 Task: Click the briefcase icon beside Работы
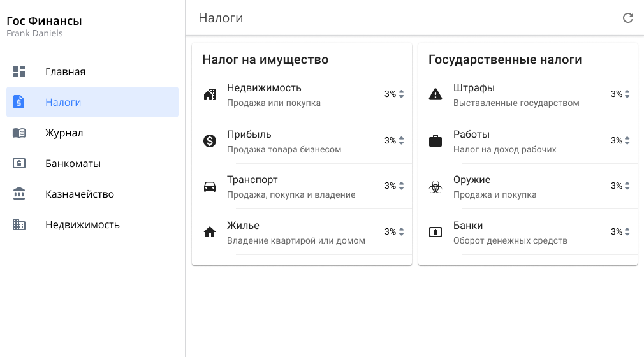(x=435, y=141)
